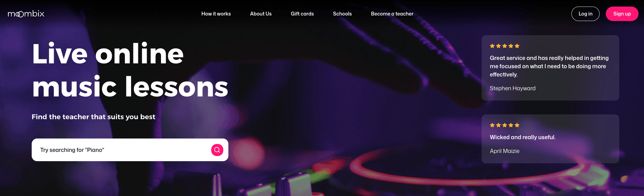Click the Great service review text
This screenshot has width=644, height=196.
pyautogui.click(x=549, y=66)
